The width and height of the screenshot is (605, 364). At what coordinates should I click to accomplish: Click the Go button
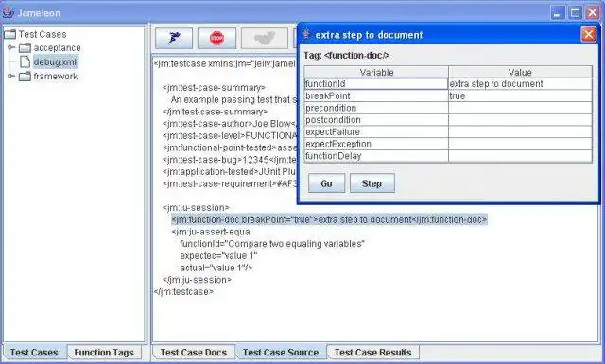[x=326, y=183]
